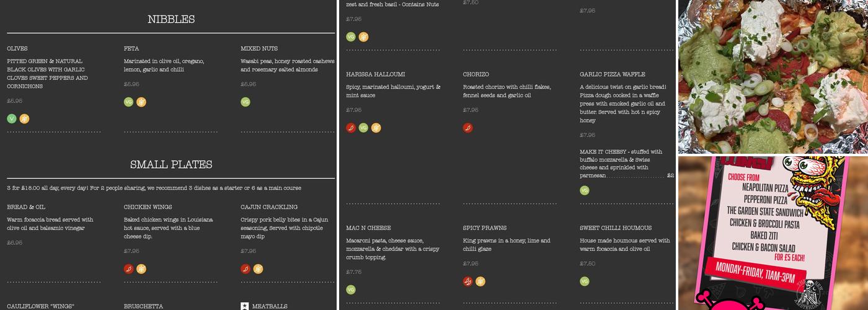Select the Cauliflower "Wings" dish heading
This screenshot has height=310, width=868.
40,306
